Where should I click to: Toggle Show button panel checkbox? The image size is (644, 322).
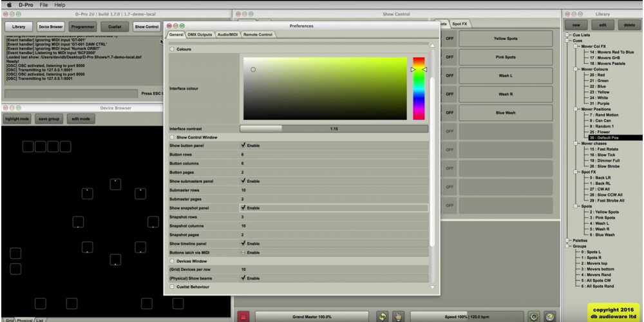point(243,146)
